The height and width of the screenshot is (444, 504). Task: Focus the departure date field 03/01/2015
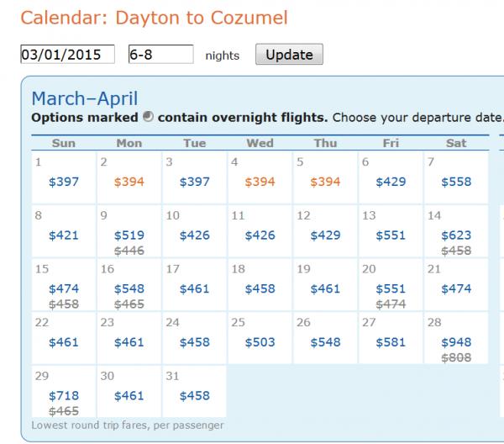(x=67, y=55)
